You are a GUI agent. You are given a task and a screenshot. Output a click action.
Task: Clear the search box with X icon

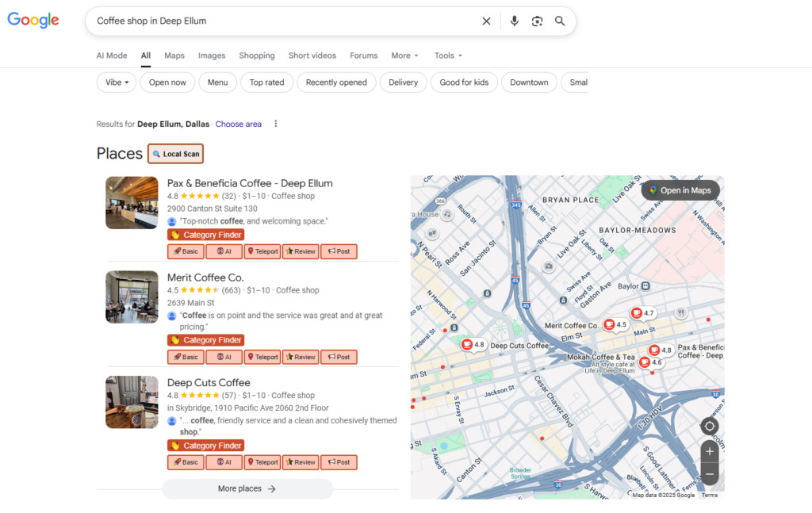tap(486, 21)
